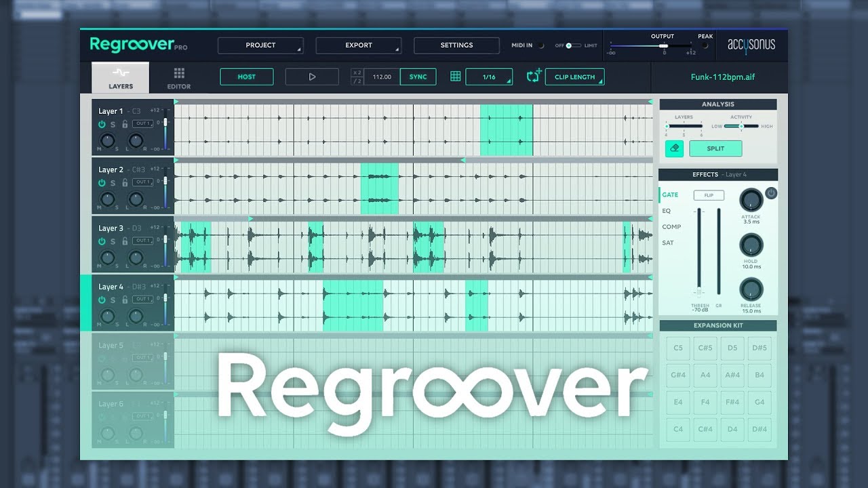Click the gate RELEASE knob
The width and height of the screenshot is (868, 488).
(751, 289)
